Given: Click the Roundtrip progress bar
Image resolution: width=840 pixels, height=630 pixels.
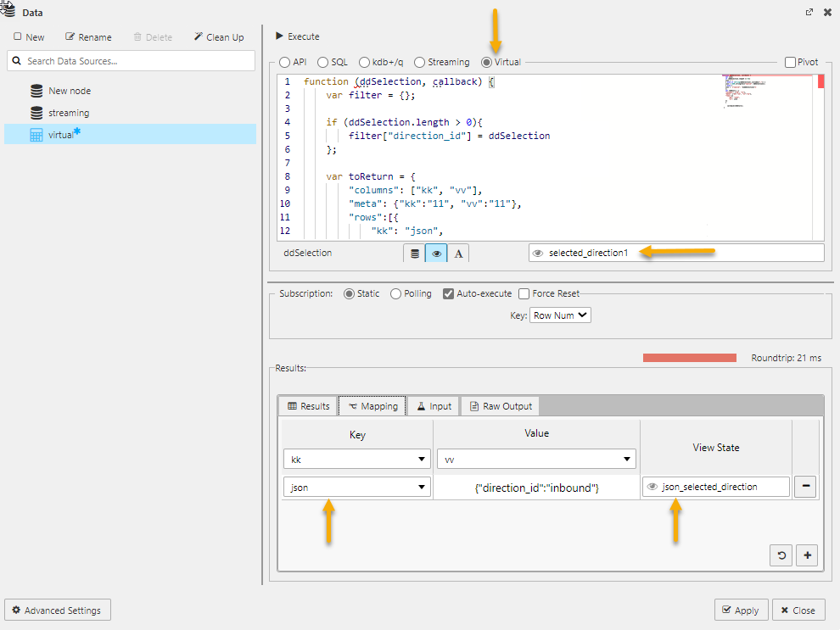Looking at the screenshot, I should click(690, 358).
